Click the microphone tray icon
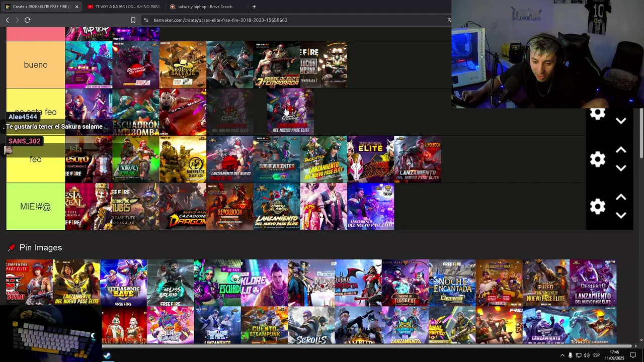Viewport: 644px width, 362px height. click(570, 355)
